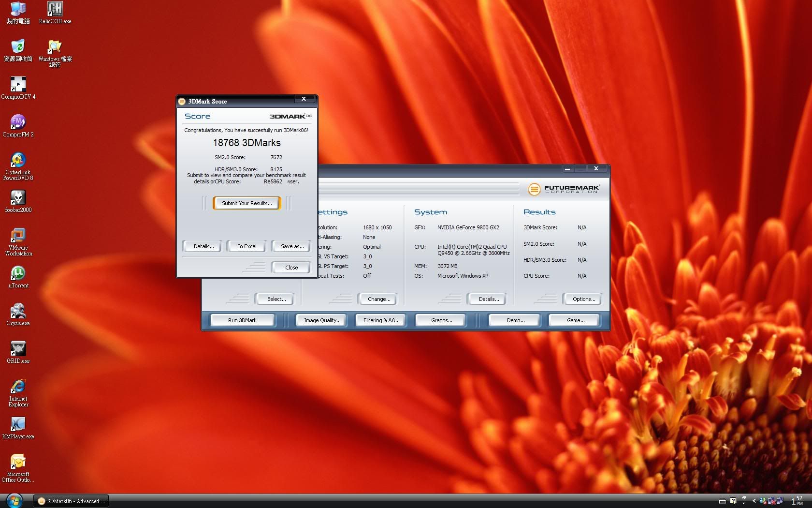Click the Microsoft Windows XP OS text
This screenshot has height=508, width=812.
click(463, 276)
